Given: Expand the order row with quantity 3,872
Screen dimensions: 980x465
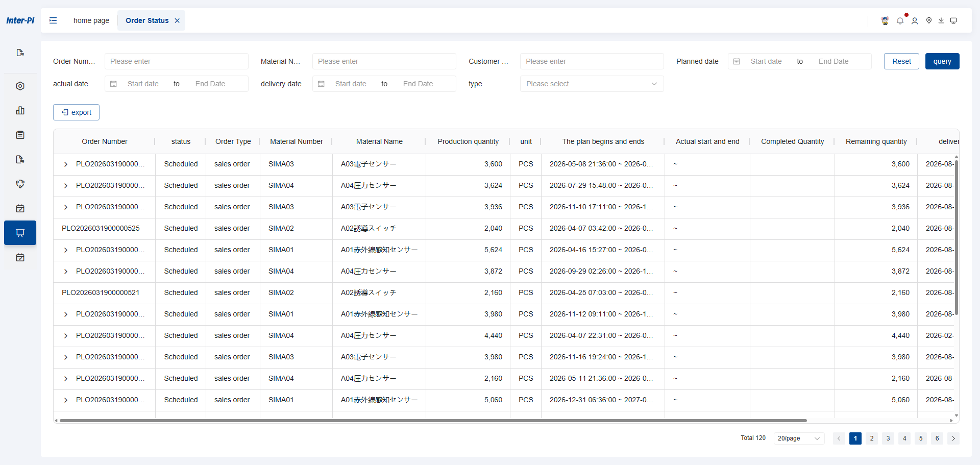Looking at the screenshot, I should 66,272.
